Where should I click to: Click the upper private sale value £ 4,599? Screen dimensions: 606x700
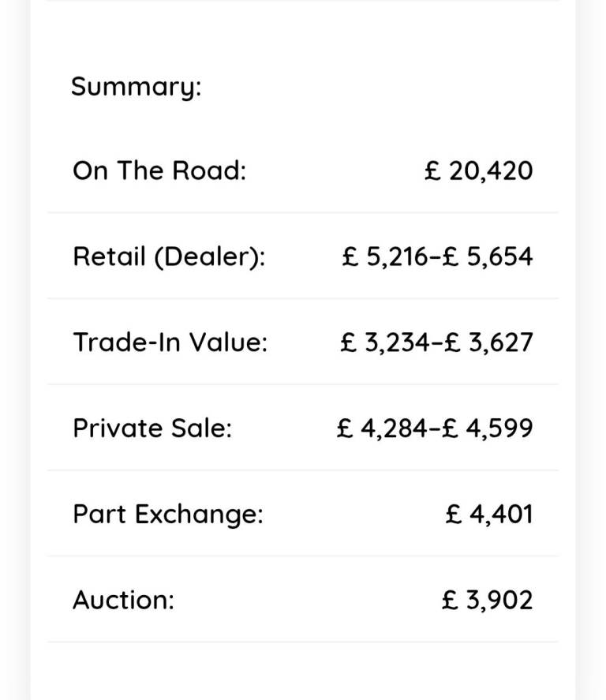click(487, 429)
